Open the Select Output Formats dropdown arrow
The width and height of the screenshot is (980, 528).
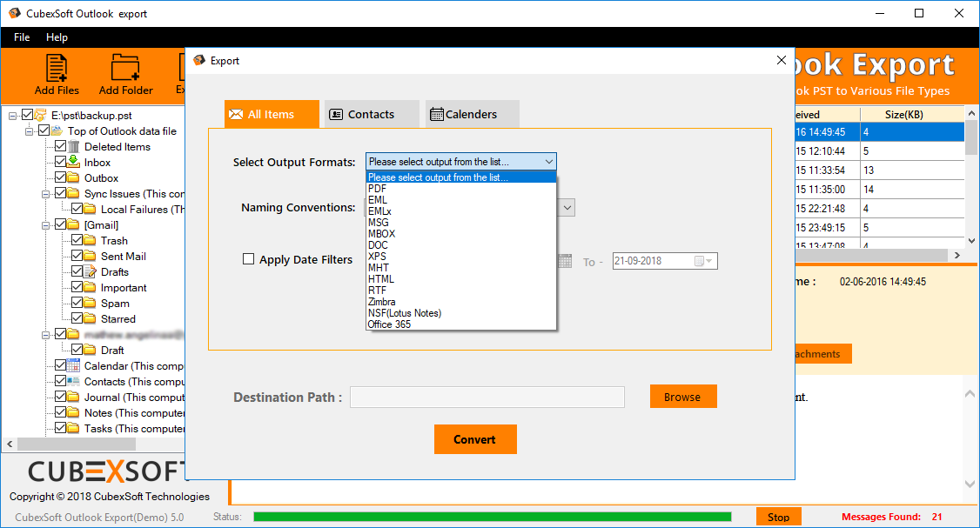coord(548,162)
